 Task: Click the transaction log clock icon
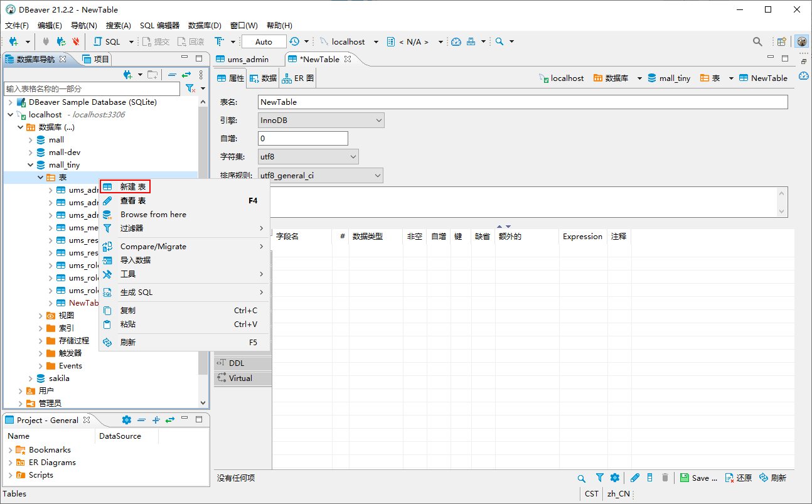tap(294, 41)
